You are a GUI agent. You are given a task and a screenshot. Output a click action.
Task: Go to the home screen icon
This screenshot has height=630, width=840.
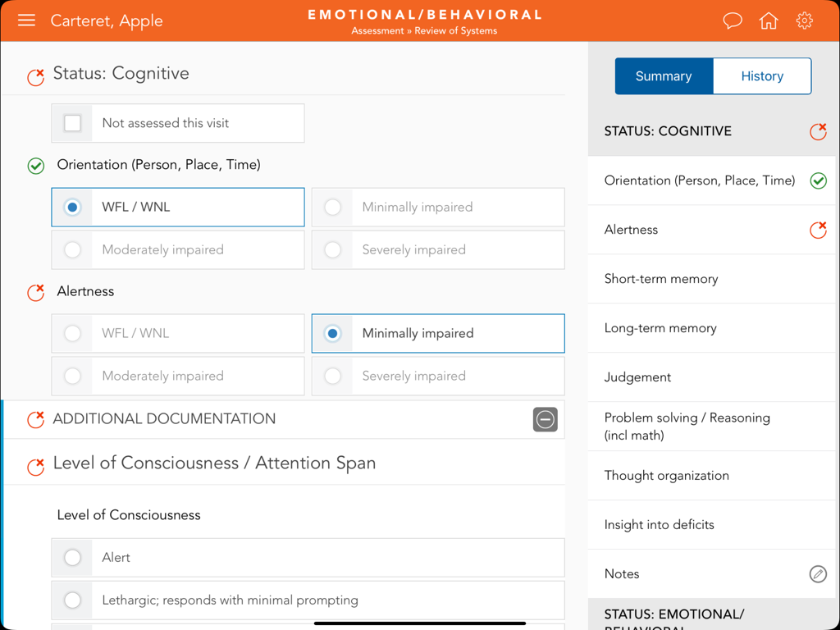click(x=768, y=21)
